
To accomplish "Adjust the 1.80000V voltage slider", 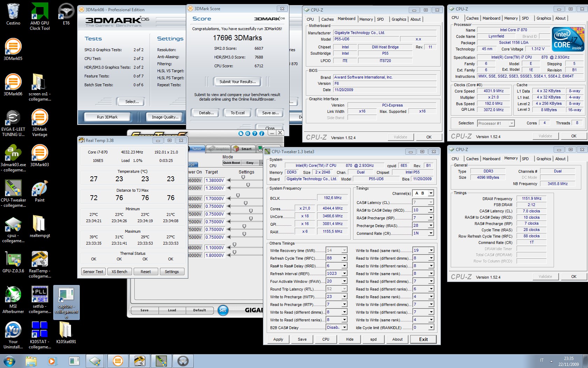I will (x=234, y=252).
